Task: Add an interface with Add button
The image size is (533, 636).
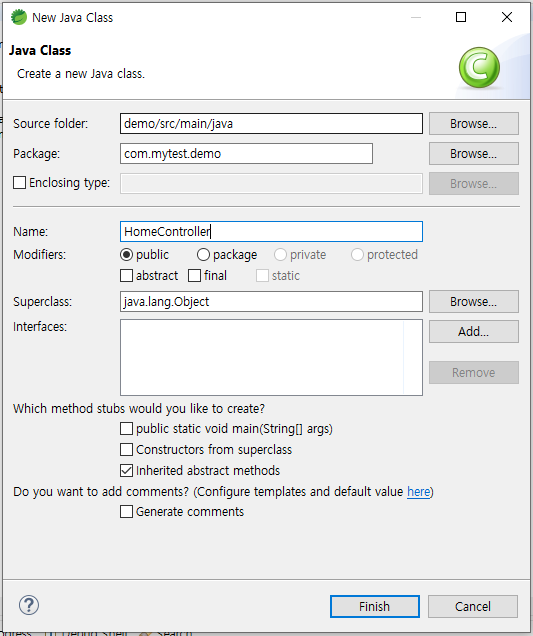Action: (474, 332)
